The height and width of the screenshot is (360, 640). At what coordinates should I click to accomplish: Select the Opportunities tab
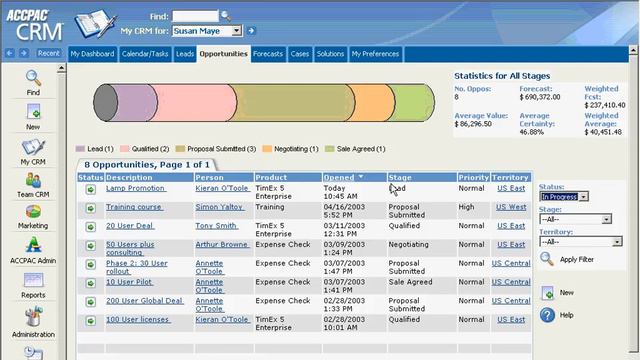(x=224, y=54)
